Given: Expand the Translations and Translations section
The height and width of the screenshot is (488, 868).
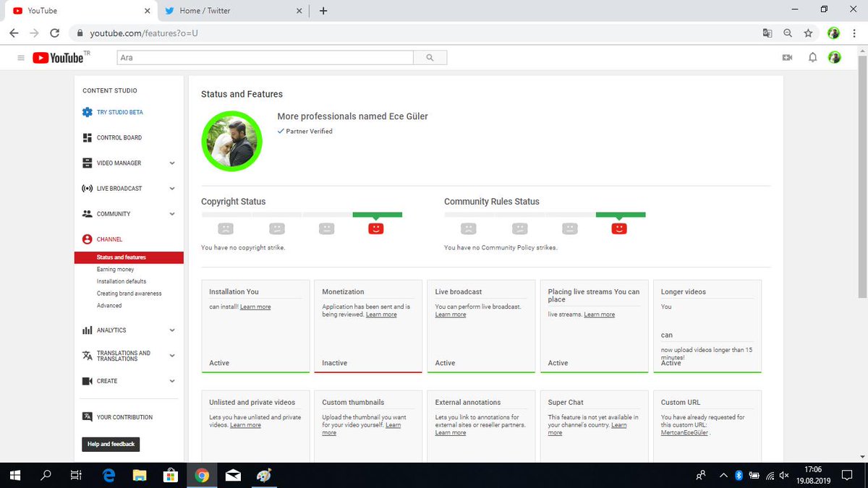Looking at the screenshot, I should click(172, 356).
